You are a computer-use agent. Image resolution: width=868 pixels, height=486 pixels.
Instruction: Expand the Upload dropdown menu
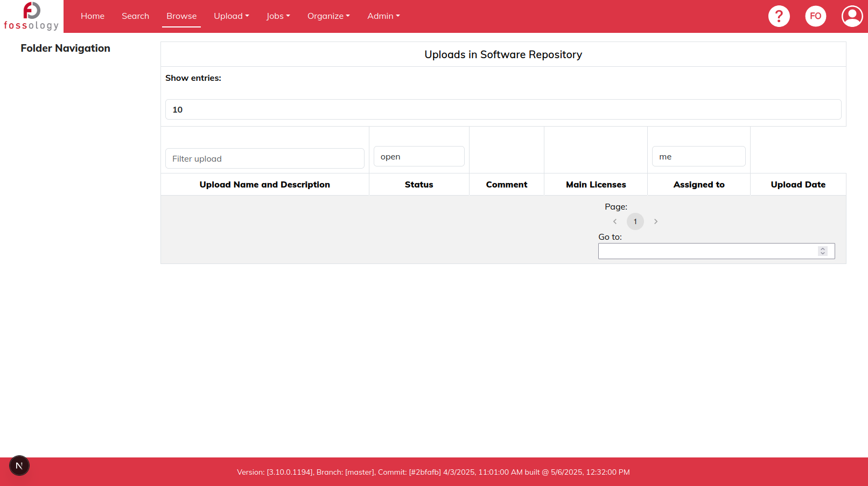(232, 16)
